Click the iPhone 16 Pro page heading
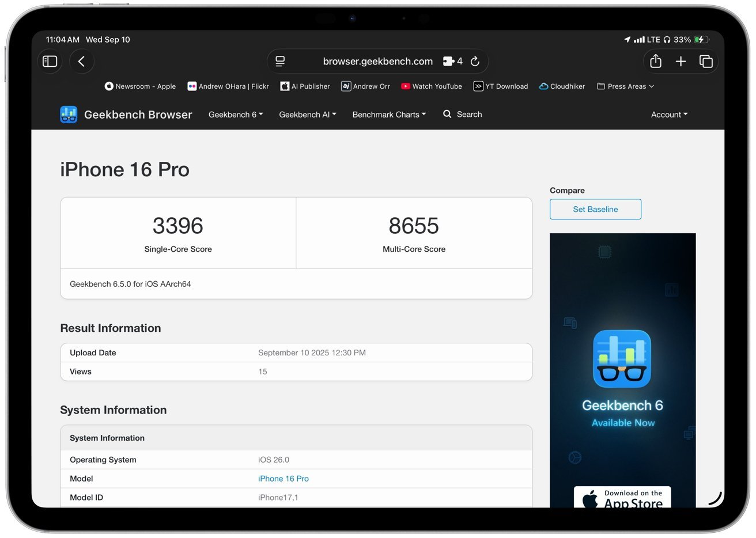Screen dimensions: 756x538 point(125,169)
